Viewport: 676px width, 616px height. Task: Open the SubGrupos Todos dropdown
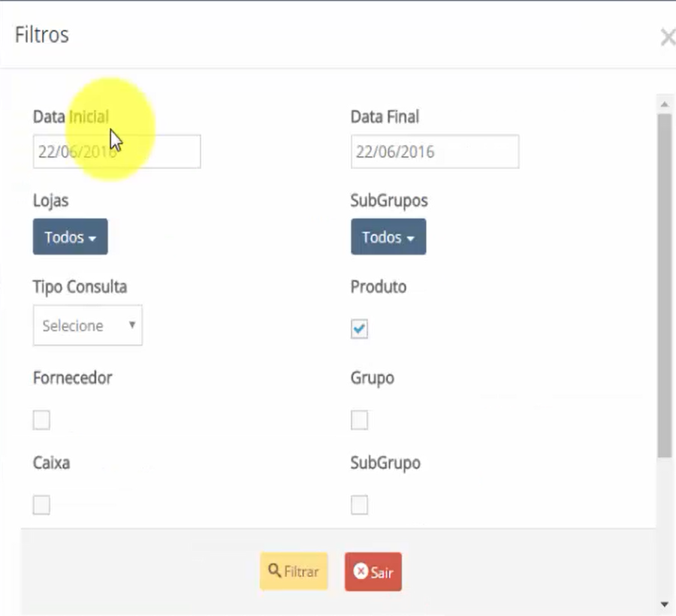point(388,237)
